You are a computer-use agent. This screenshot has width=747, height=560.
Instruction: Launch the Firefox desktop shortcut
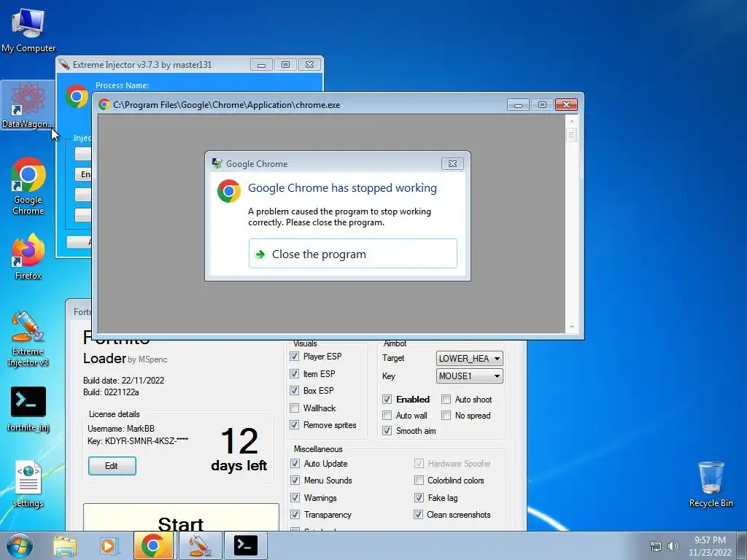[28, 256]
